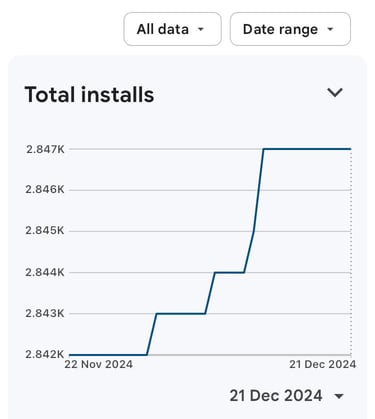375x419 pixels.
Task: Click the 2.844K axis label
Action: click(45, 273)
